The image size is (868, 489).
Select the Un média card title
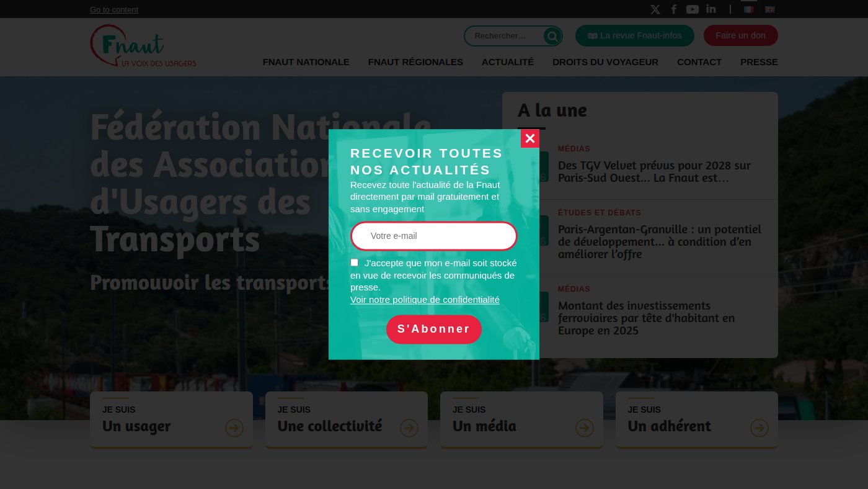click(x=484, y=426)
